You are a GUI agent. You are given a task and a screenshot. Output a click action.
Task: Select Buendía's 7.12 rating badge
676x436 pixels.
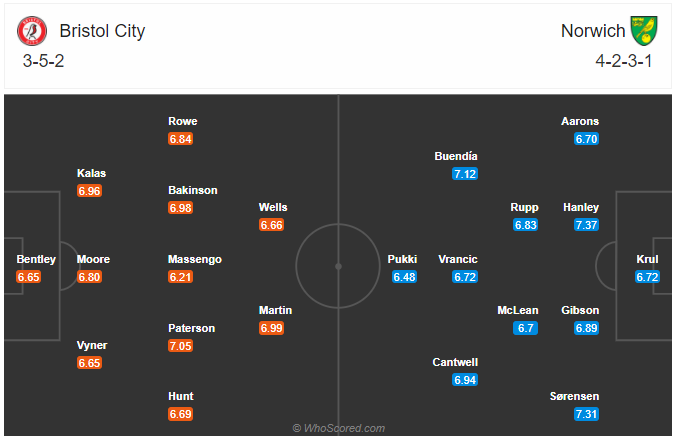point(465,174)
